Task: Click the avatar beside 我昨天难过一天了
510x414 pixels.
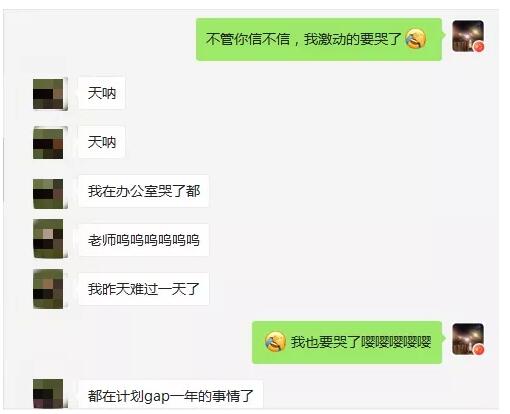Action: (49, 289)
